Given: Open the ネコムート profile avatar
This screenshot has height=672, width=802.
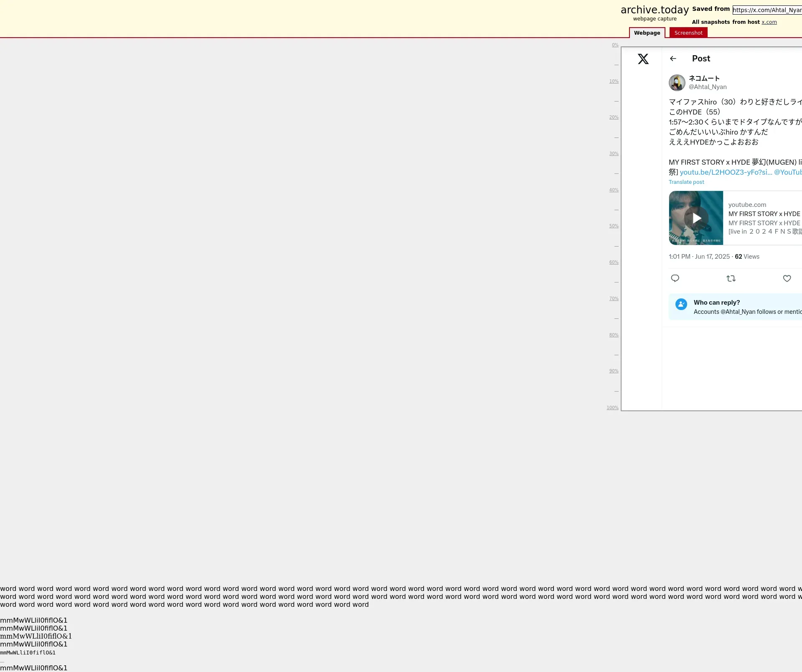Looking at the screenshot, I should (x=677, y=83).
